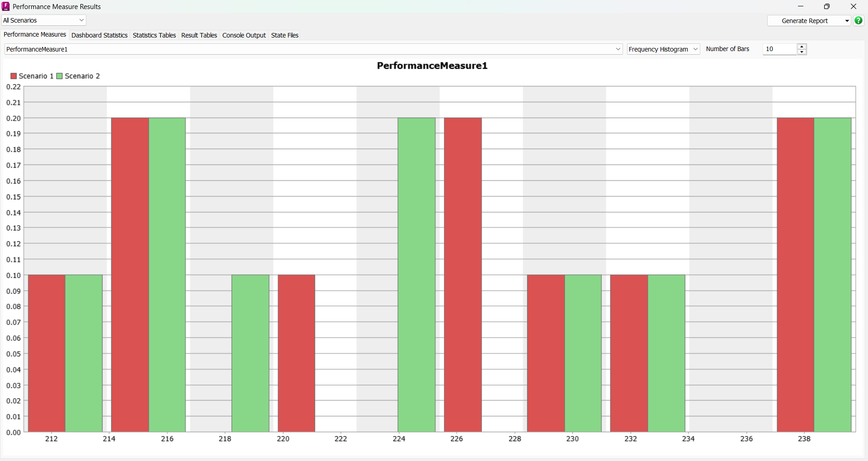Click the green Scenario 2 legend swatch
The width and height of the screenshot is (868, 461).
[x=59, y=76]
